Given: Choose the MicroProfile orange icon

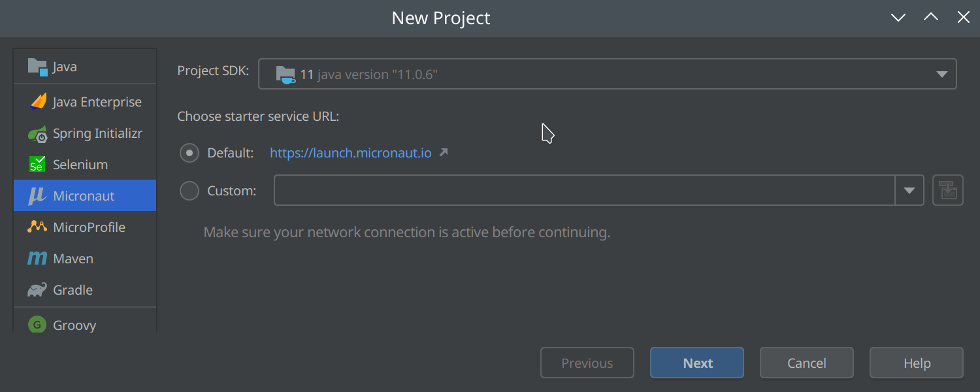Looking at the screenshot, I should (37, 227).
